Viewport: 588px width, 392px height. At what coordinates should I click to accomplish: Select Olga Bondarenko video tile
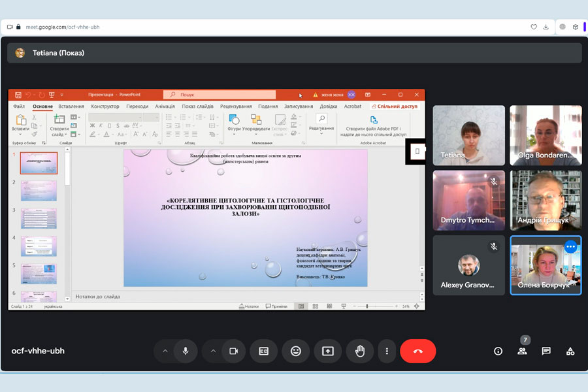click(x=546, y=135)
